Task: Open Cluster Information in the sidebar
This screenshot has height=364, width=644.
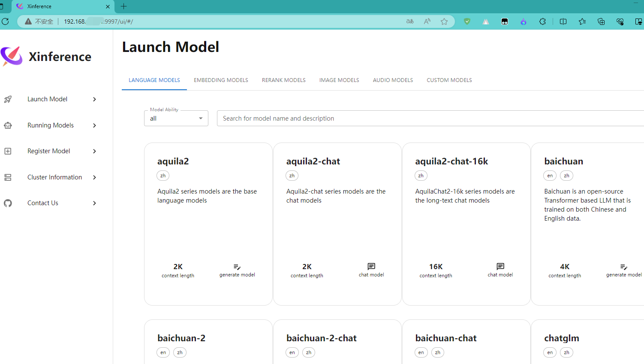Action: coord(55,177)
